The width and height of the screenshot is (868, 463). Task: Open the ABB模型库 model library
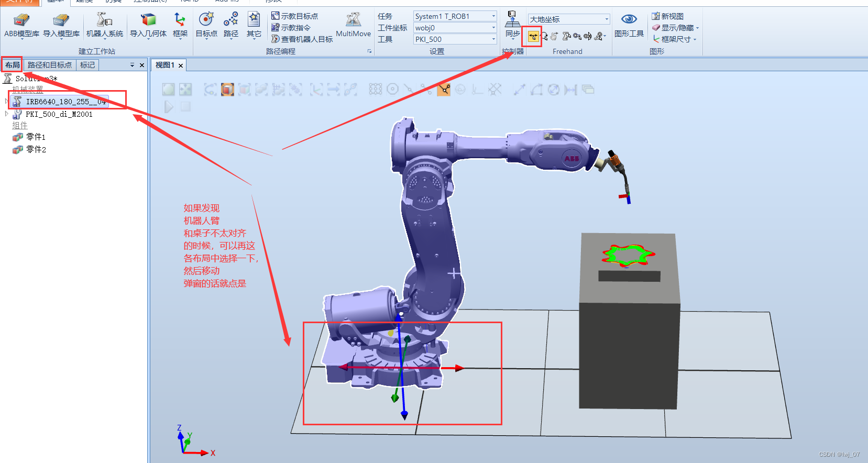[21, 26]
